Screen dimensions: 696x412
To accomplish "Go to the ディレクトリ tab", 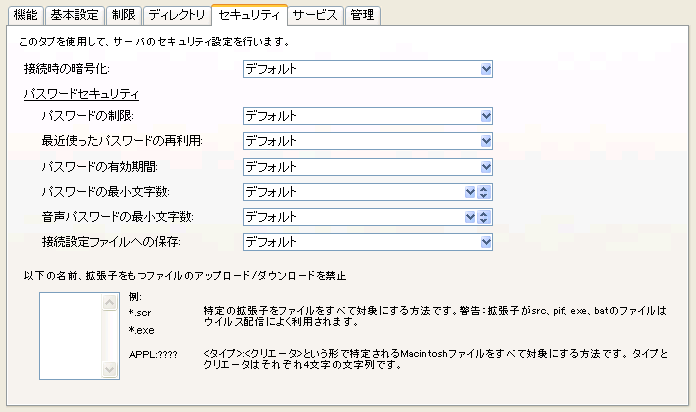I will (176, 15).
